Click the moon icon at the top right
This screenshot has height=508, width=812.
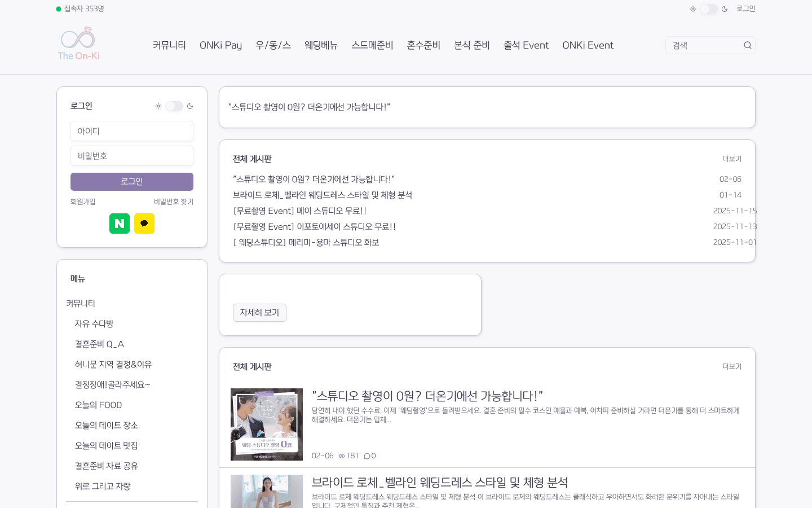tap(725, 9)
